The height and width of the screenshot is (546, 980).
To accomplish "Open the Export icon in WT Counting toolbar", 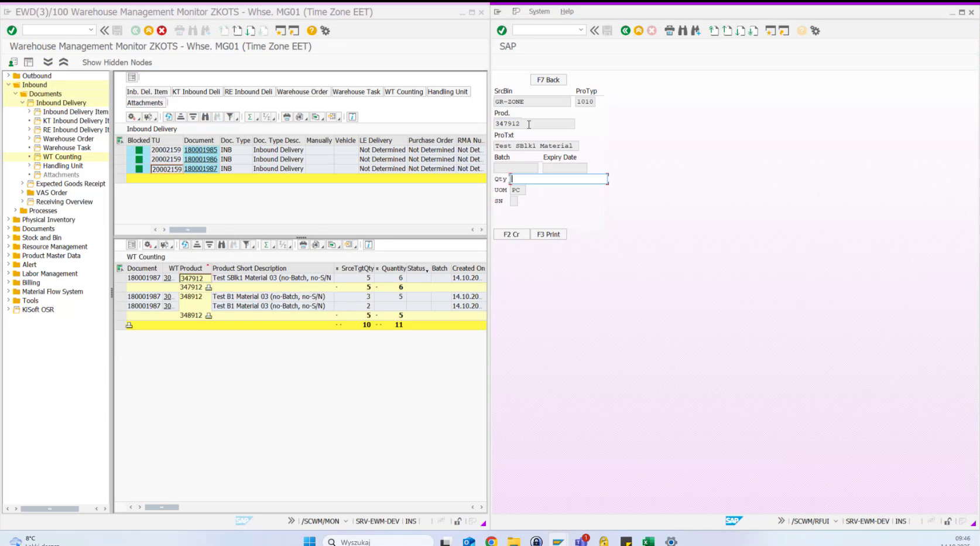I will click(332, 245).
